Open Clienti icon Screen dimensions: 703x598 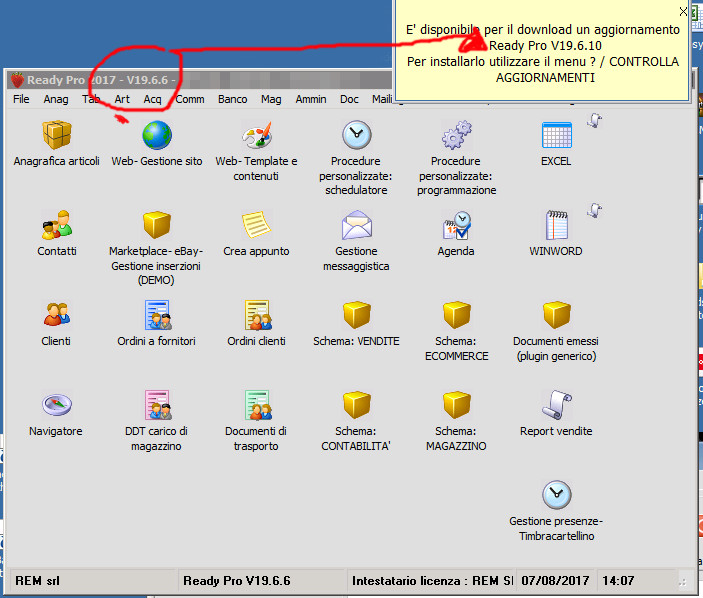[56, 314]
